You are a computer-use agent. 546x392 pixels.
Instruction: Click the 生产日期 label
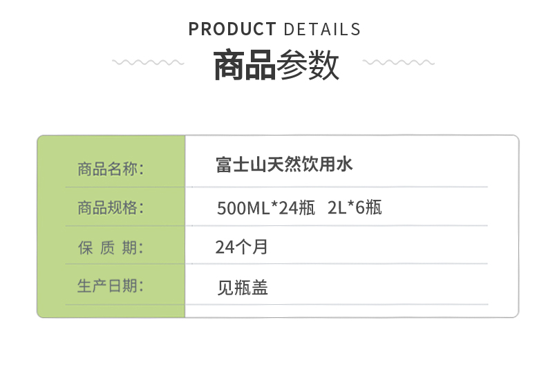111,286
